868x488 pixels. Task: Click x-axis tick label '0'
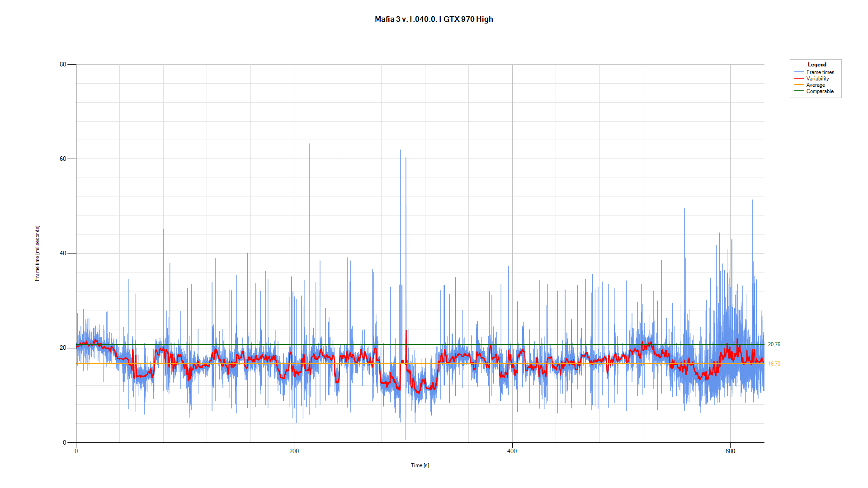coord(76,451)
